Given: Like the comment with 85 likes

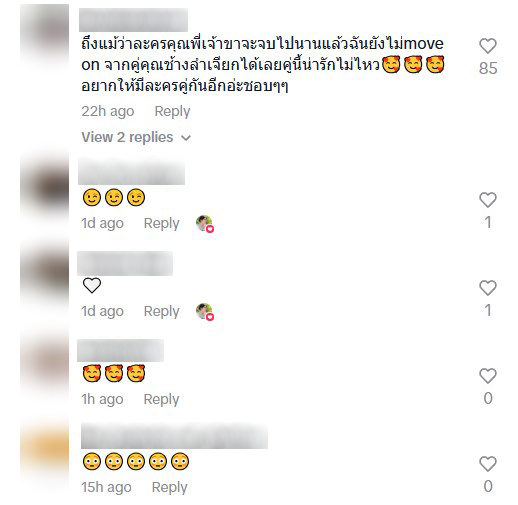Looking at the screenshot, I should [x=488, y=46].
